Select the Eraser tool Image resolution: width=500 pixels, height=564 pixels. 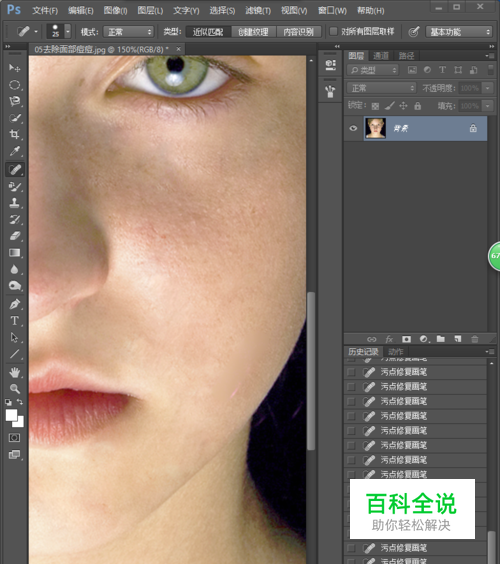pyautogui.click(x=14, y=236)
